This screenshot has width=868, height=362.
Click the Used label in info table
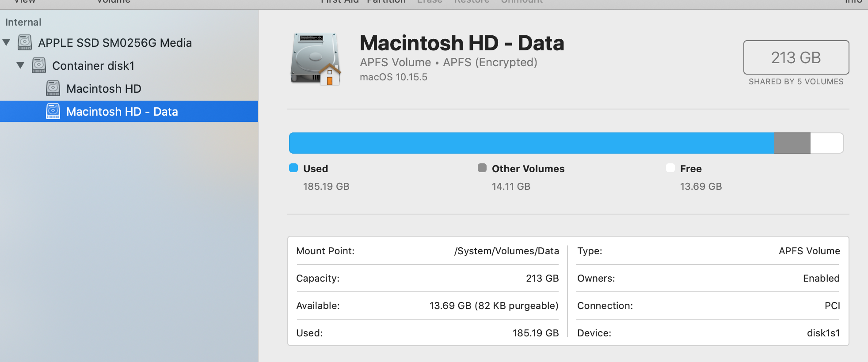pyautogui.click(x=309, y=333)
